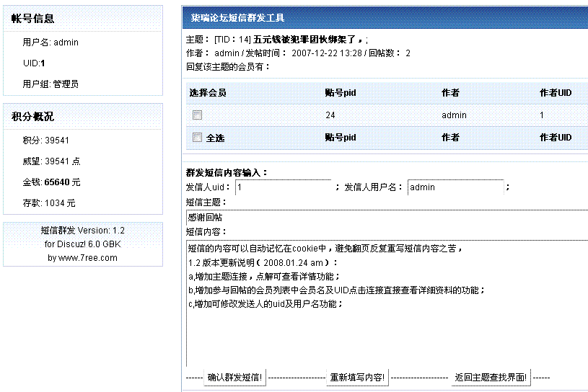Click author admin in the member table
The image size is (588, 392).
pos(454,115)
